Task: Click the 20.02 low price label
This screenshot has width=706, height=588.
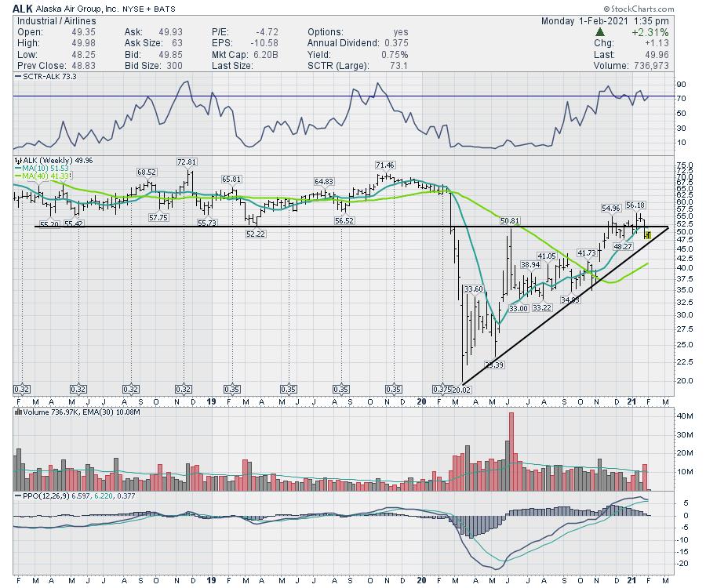Action: [x=464, y=389]
